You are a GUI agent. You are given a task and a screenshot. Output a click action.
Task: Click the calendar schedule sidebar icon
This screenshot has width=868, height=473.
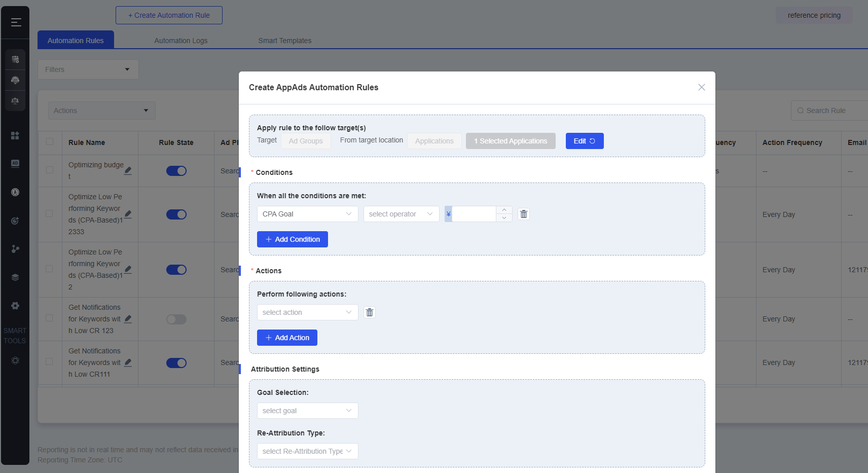click(x=15, y=59)
